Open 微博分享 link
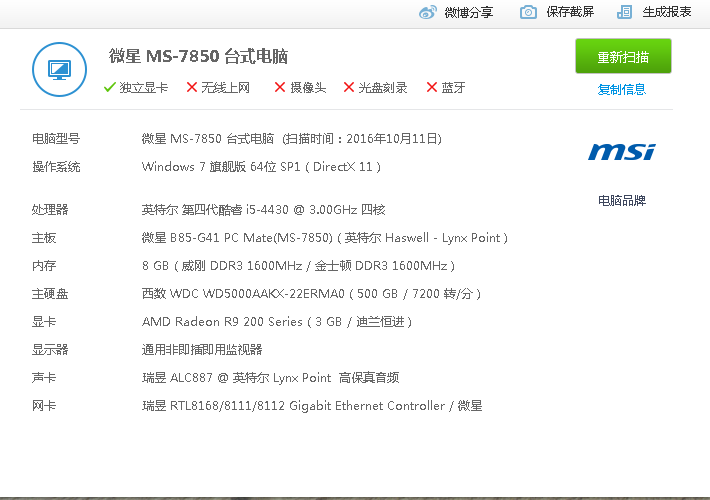710x500 pixels. [x=468, y=12]
